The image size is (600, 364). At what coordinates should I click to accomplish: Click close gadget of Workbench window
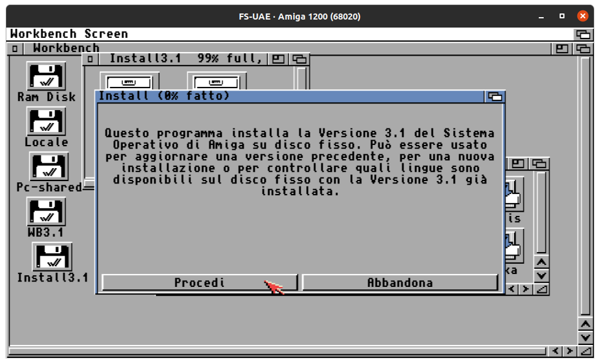point(15,48)
